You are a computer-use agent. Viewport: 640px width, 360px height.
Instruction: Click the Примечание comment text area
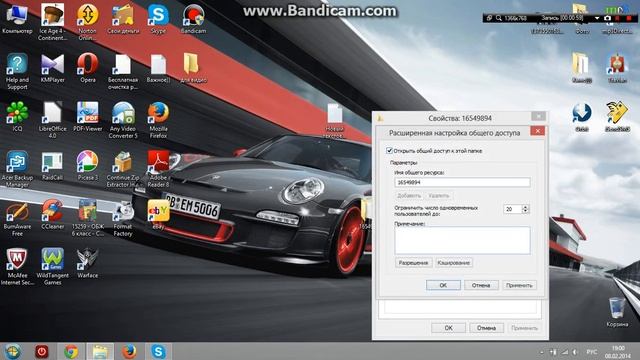point(462,240)
